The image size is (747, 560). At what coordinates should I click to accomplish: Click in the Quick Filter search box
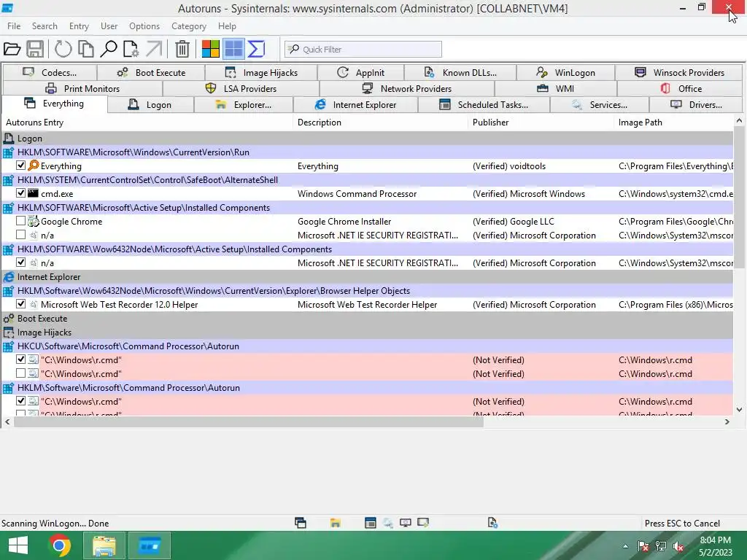(x=363, y=49)
